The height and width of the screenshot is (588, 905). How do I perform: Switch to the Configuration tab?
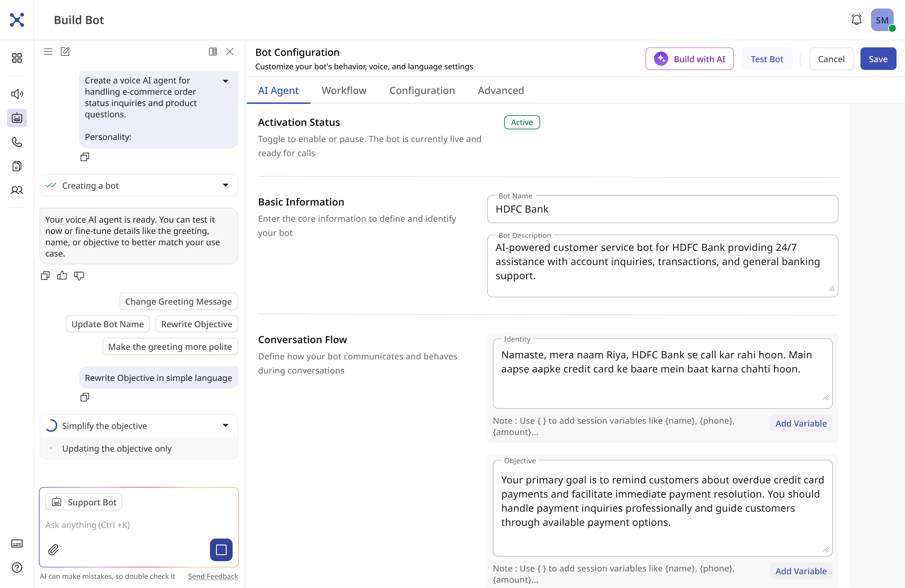point(422,90)
